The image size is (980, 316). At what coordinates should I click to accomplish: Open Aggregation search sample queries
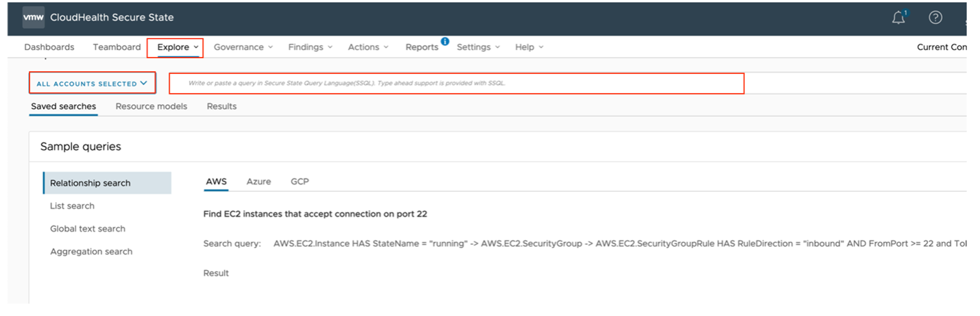(91, 252)
